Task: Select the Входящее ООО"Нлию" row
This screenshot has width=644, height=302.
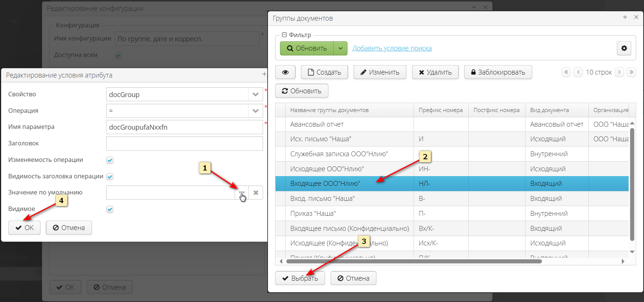Action: (x=452, y=184)
